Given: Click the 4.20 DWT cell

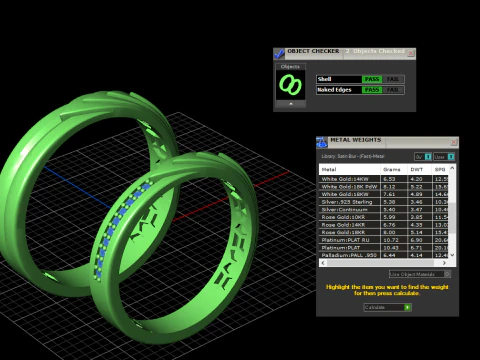Looking at the screenshot, I should [420, 179].
